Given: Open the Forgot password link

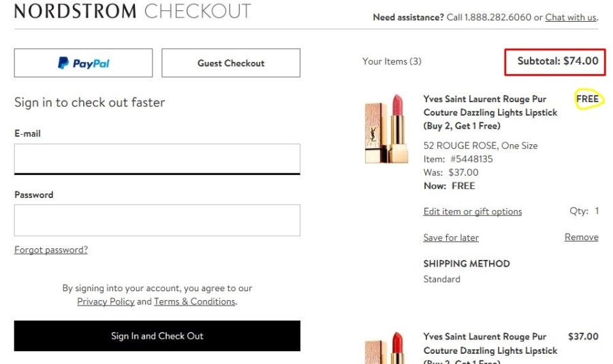Looking at the screenshot, I should (x=51, y=250).
